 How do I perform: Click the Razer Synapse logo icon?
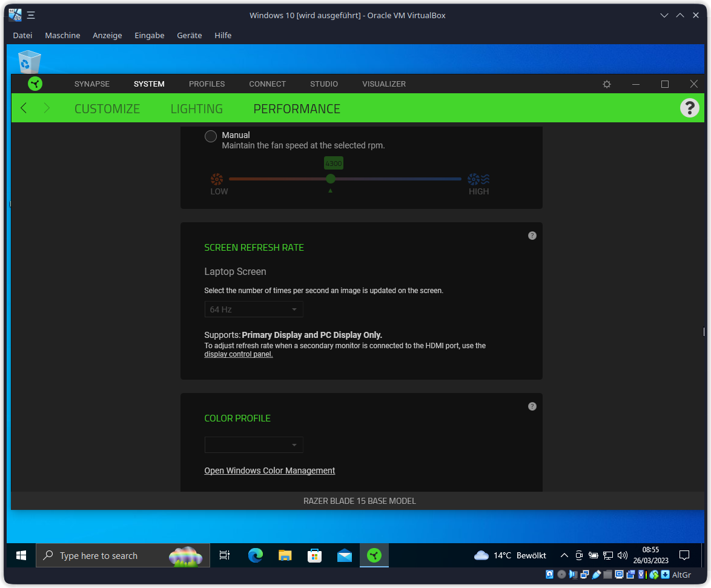click(x=35, y=84)
